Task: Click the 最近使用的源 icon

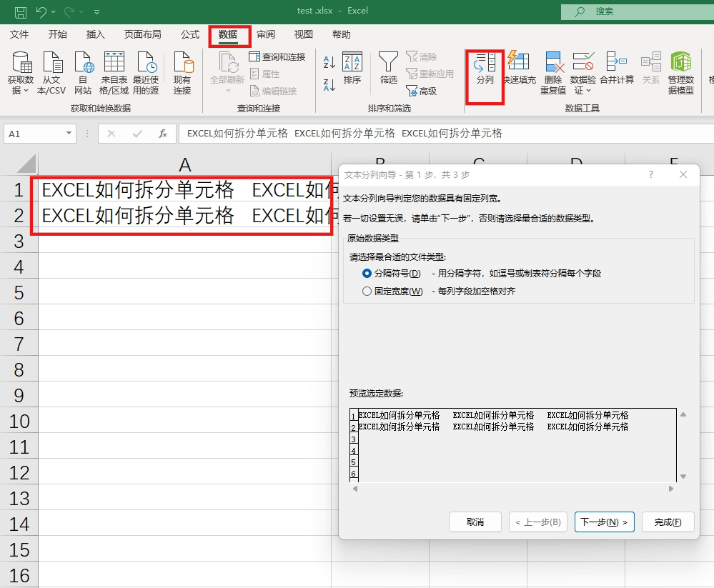Action: click(146, 73)
